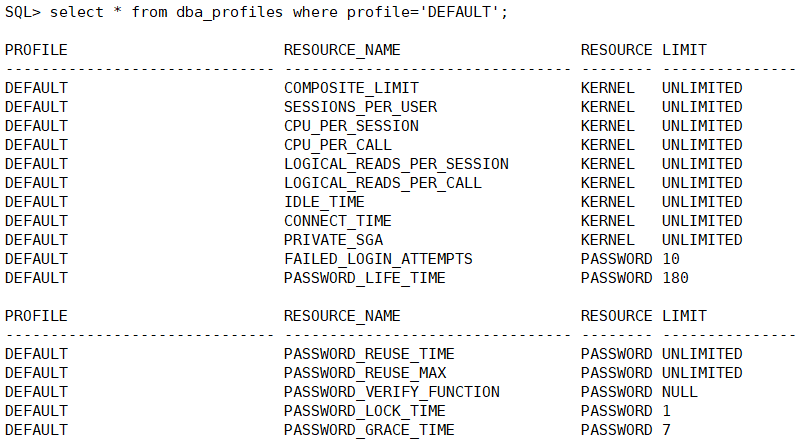Click the first LIMIT column header

coord(683,50)
